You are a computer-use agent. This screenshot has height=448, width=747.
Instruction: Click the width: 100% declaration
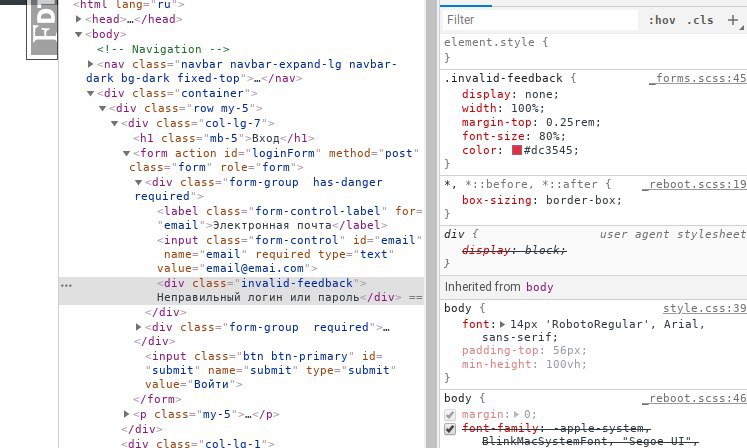503,108
